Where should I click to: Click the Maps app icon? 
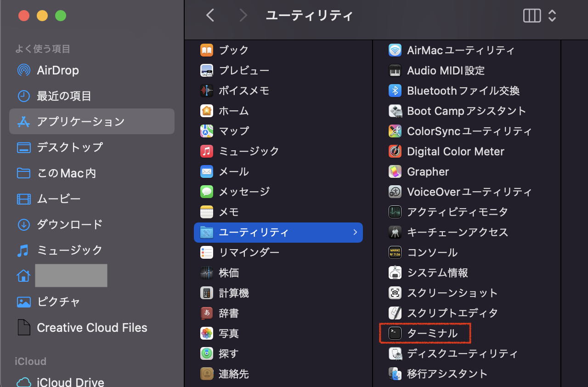pos(207,131)
